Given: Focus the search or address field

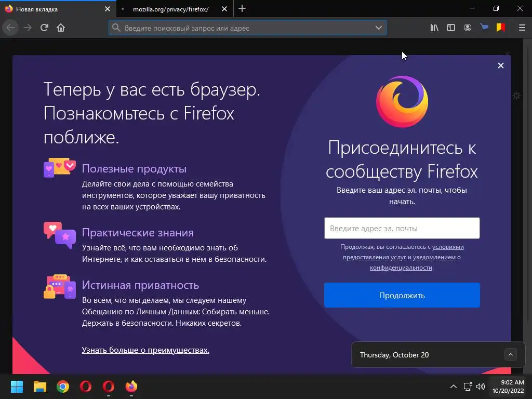Looking at the screenshot, I should (x=247, y=28).
